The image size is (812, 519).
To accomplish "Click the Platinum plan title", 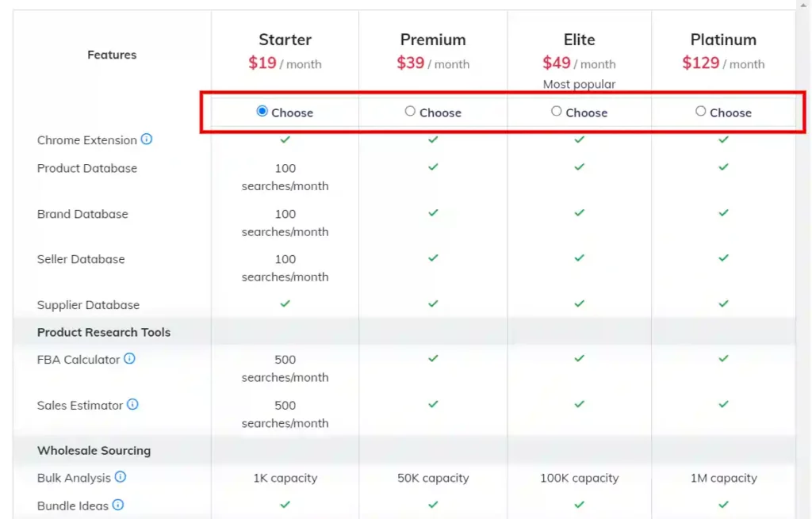I will pyautogui.click(x=723, y=39).
